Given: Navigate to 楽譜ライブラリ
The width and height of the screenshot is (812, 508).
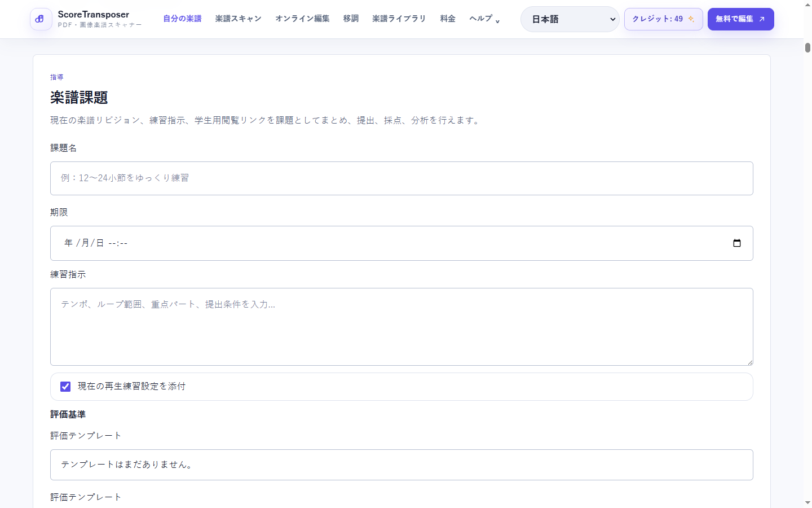Looking at the screenshot, I should click(x=399, y=19).
